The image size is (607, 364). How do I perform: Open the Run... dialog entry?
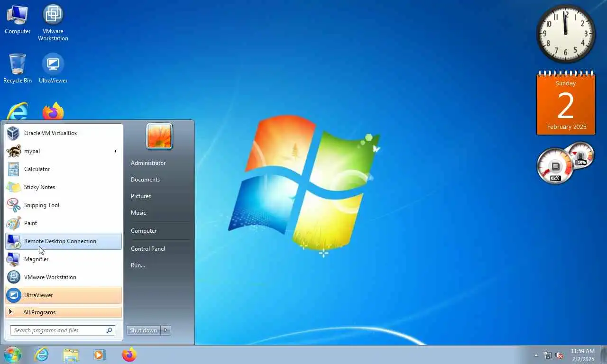pyautogui.click(x=138, y=265)
